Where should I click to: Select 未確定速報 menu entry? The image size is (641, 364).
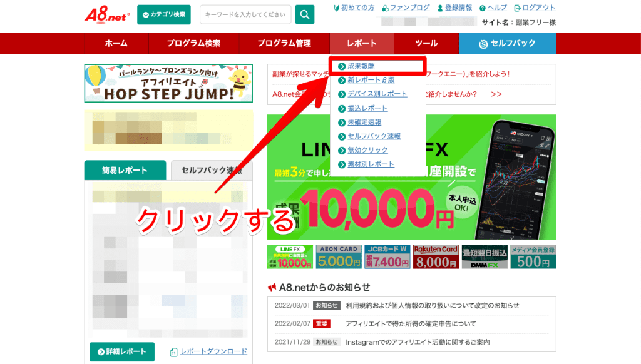(364, 122)
